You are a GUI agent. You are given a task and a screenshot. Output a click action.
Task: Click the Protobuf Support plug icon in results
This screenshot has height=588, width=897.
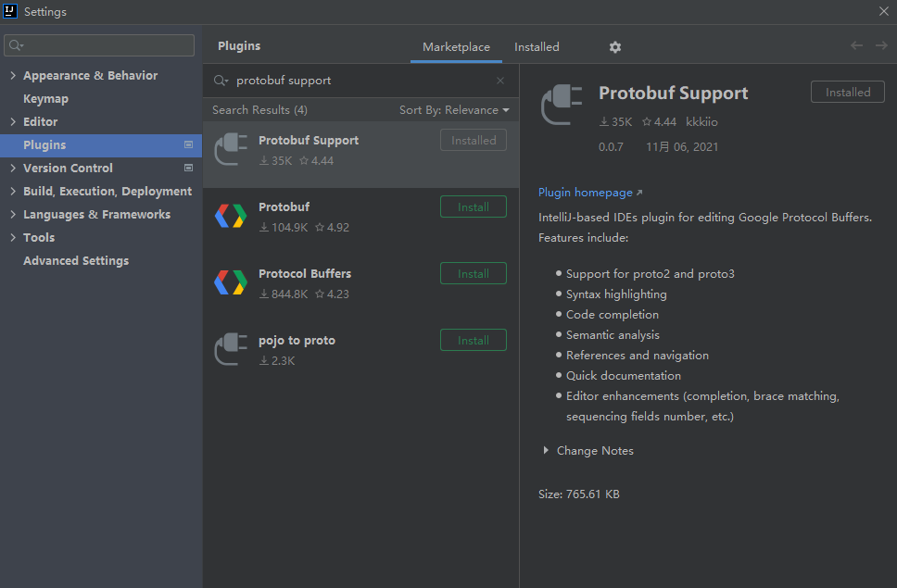(x=231, y=149)
